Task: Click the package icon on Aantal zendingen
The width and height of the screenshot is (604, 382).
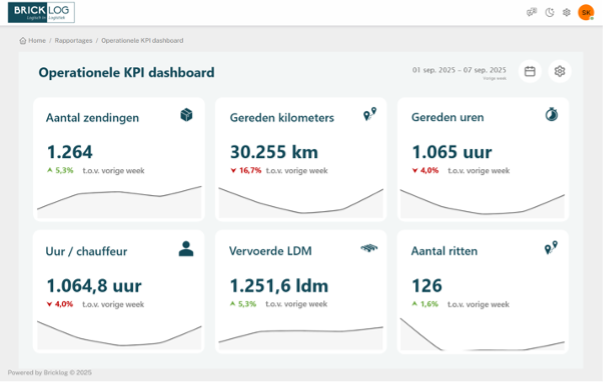Action: (186, 115)
